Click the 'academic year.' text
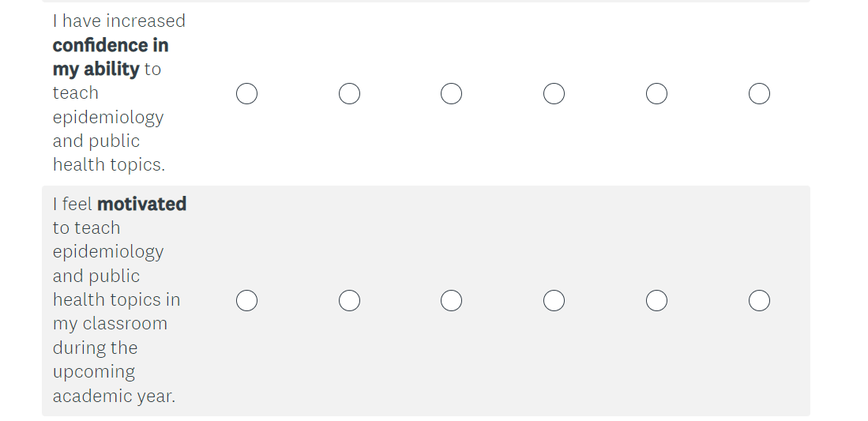Image resolution: width=868 pixels, height=421 pixels. click(x=114, y=396)
